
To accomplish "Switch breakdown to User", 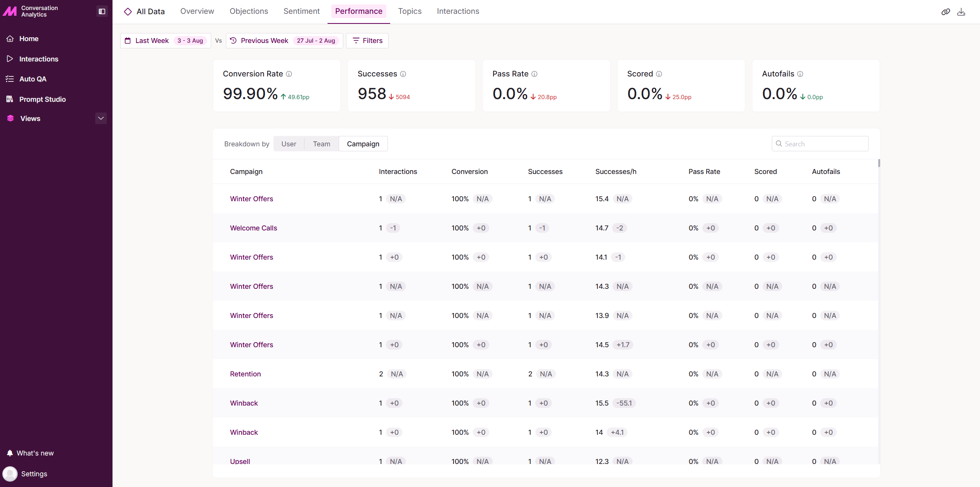I will click(289, 144).
